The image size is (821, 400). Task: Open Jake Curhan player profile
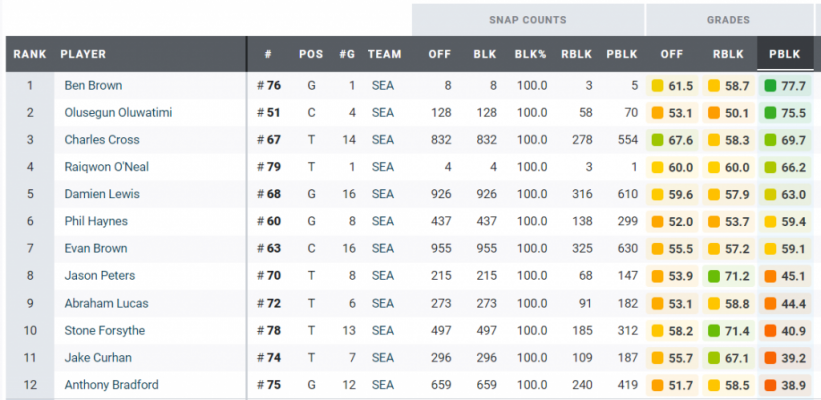click(98, 358)
